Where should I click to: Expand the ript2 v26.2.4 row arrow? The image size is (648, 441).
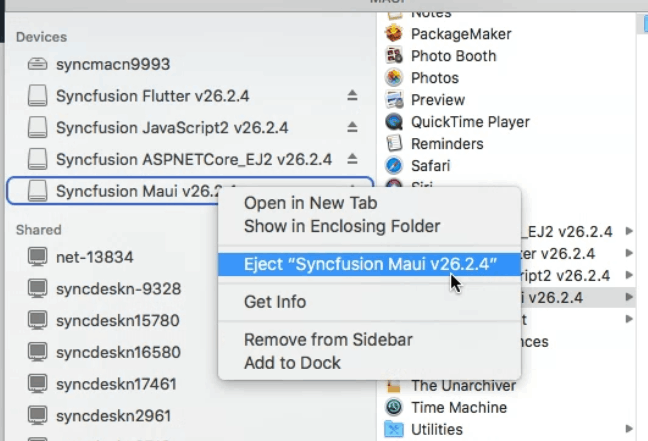click(x=629, y=275)
